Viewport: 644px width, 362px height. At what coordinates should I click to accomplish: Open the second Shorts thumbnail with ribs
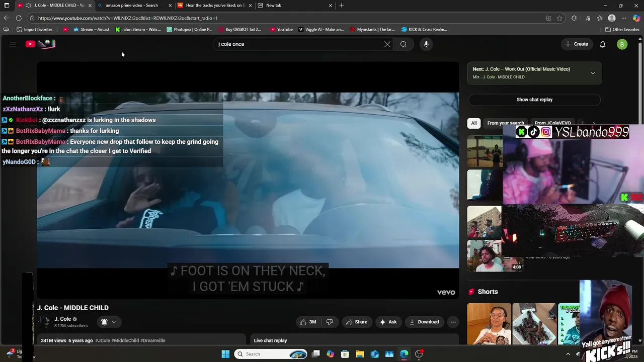pos(534,323)
